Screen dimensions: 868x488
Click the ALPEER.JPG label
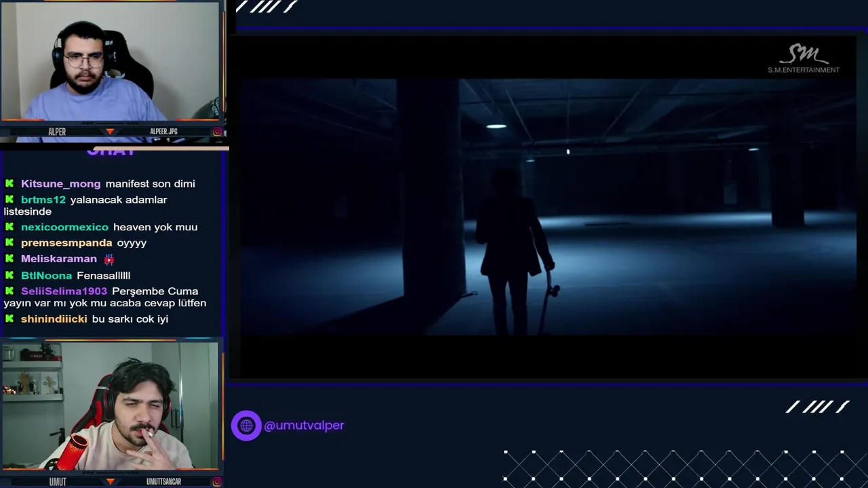pyautogui.click(x=163, y=131)
